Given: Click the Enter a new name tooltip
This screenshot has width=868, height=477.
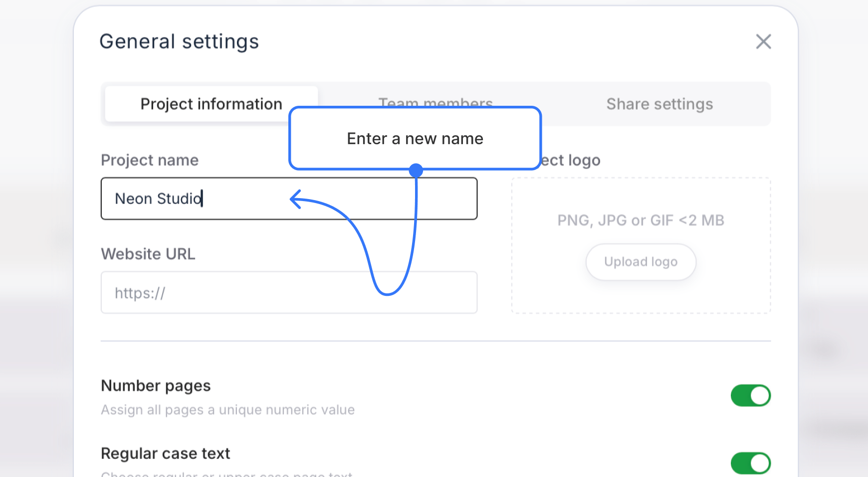Looking at the screenshot, I should click(x=415, y=139).
